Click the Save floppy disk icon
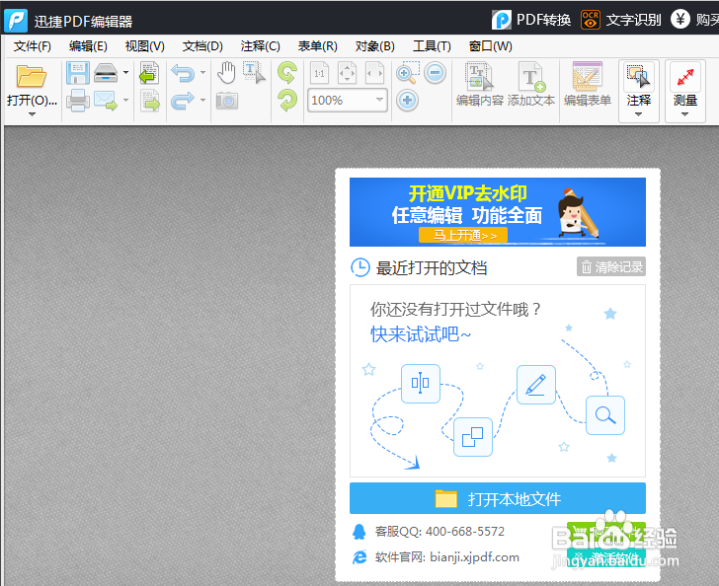Image resolution: width=719 pixels, height=586 pixels. 77,73
